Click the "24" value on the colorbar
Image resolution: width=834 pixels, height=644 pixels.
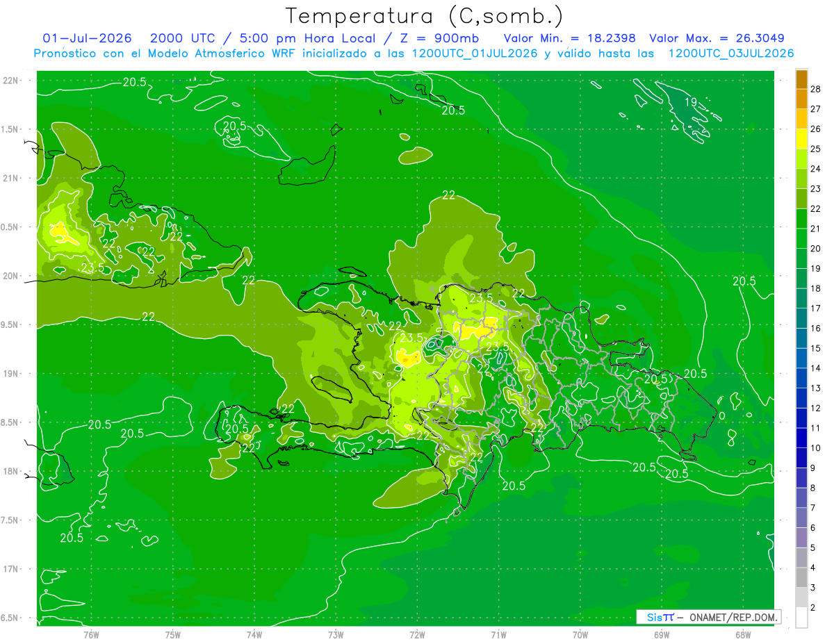tap(816, 169)
